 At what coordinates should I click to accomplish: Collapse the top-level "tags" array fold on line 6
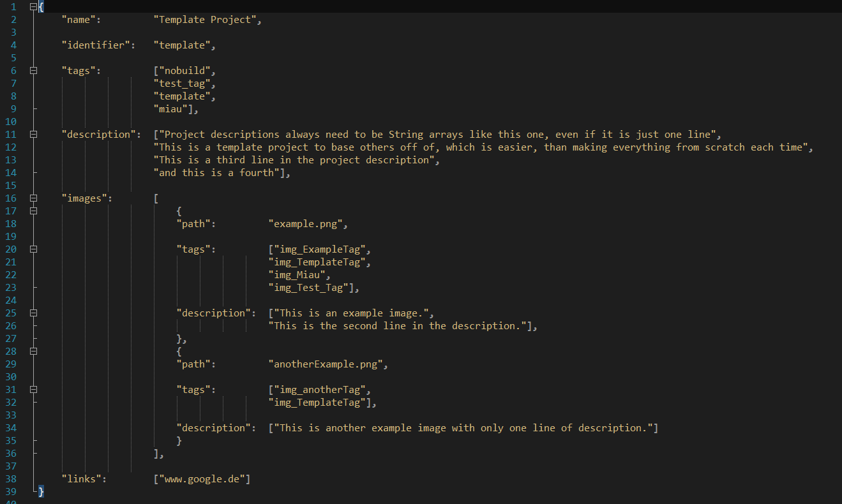pyautogui.click(x=34, y=71)
